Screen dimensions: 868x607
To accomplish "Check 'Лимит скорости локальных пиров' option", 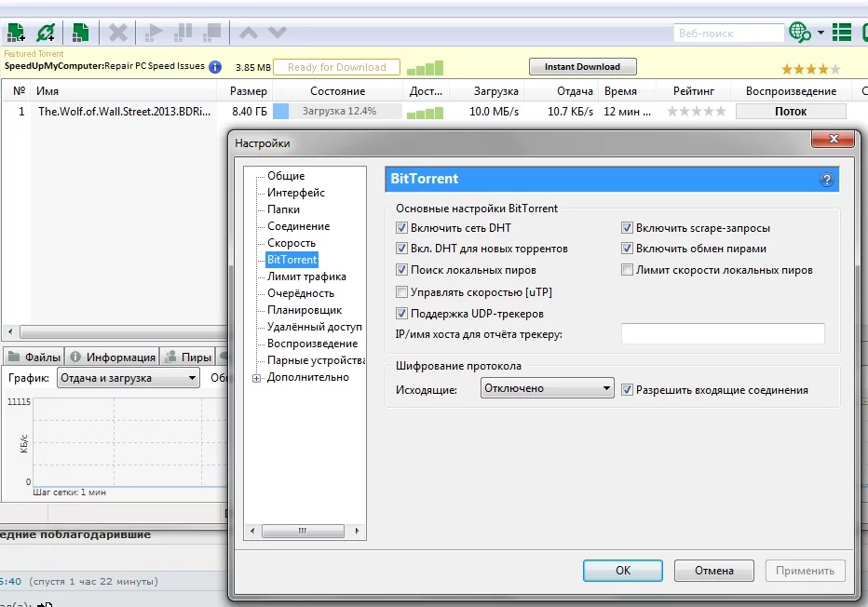I will coord(628,271).
